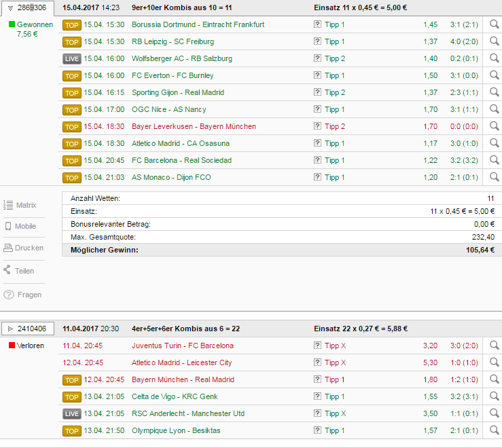Open Juventus Turin - FC Barcelona match

183,346
